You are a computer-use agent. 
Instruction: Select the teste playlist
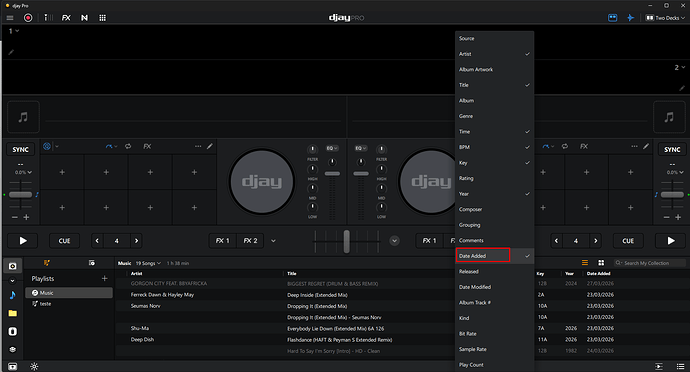(69, 304)
